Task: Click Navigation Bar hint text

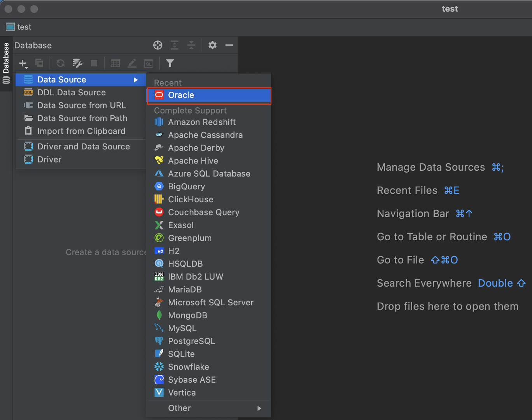Action: tap(413, 213)
